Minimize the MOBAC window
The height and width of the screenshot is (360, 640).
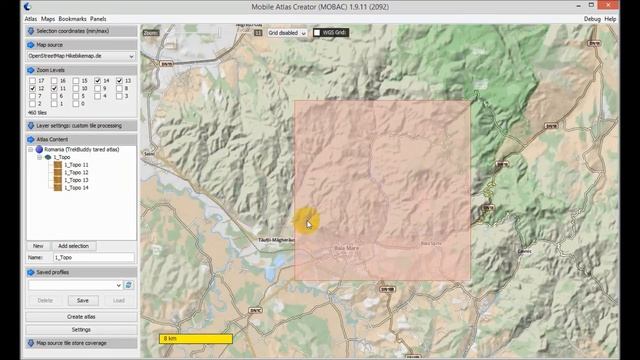pyautogui.click(x=578, y=6)
